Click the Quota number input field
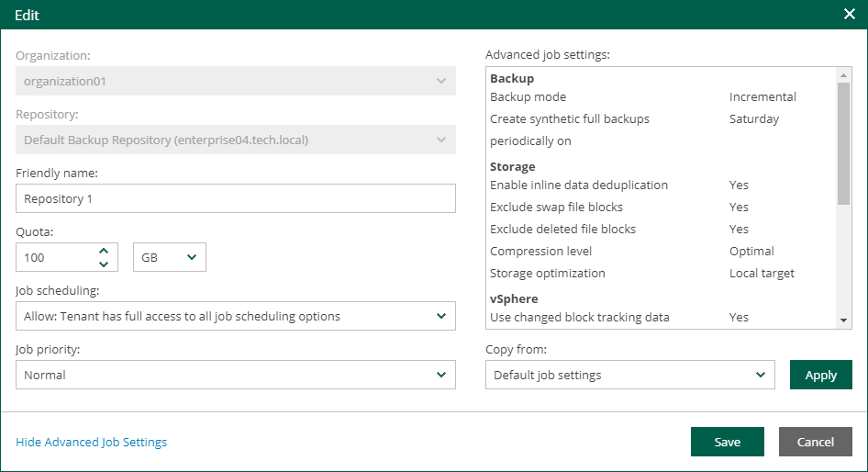Image resolution: width=868 pixels, height=472 pixels. click(x=55, y=258)
